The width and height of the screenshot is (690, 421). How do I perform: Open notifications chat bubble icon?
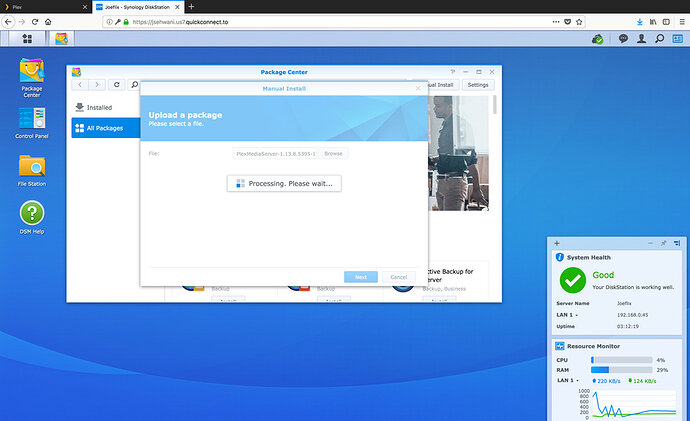(623, 39)
